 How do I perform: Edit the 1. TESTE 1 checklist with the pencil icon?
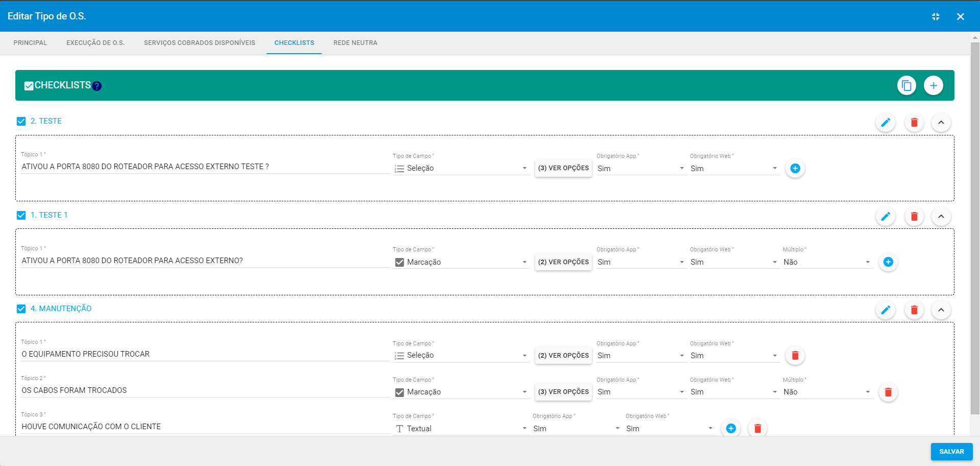point(886,216)
